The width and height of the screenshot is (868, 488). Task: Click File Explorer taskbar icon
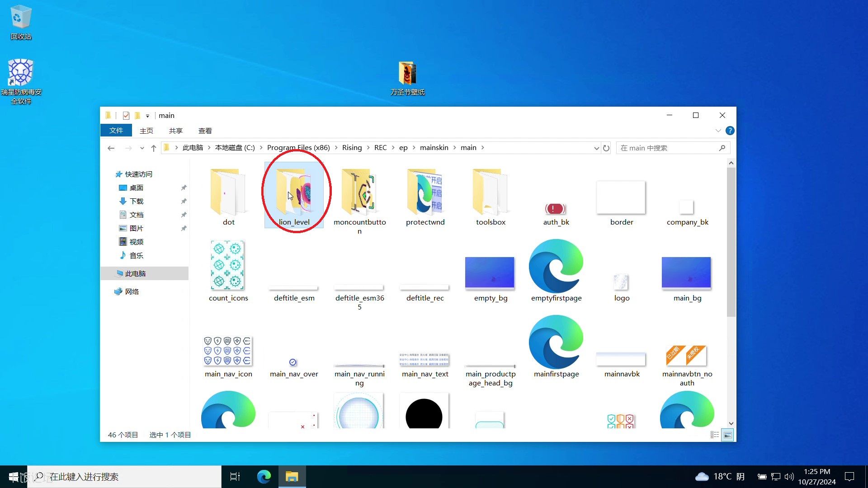coord(292,476)
